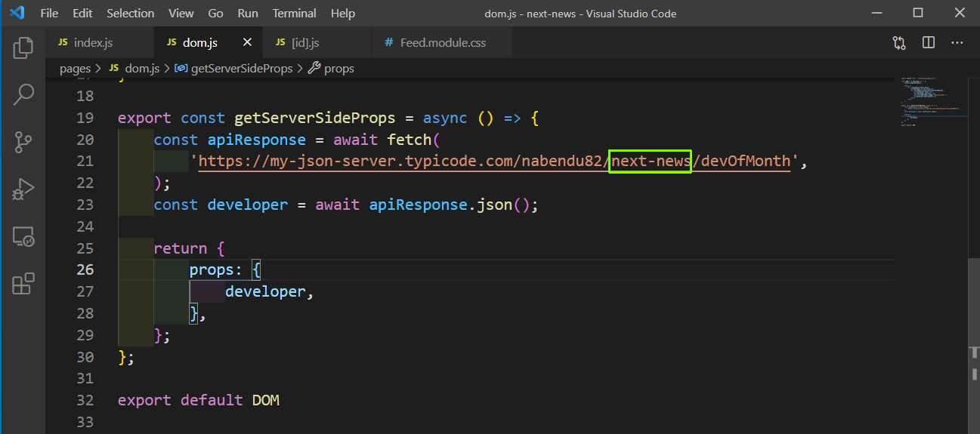The width and height of the screenshot is (980, 434).
Task: Click the getServerSideProps breadcrumb symbol
Action: coord(234,69)
